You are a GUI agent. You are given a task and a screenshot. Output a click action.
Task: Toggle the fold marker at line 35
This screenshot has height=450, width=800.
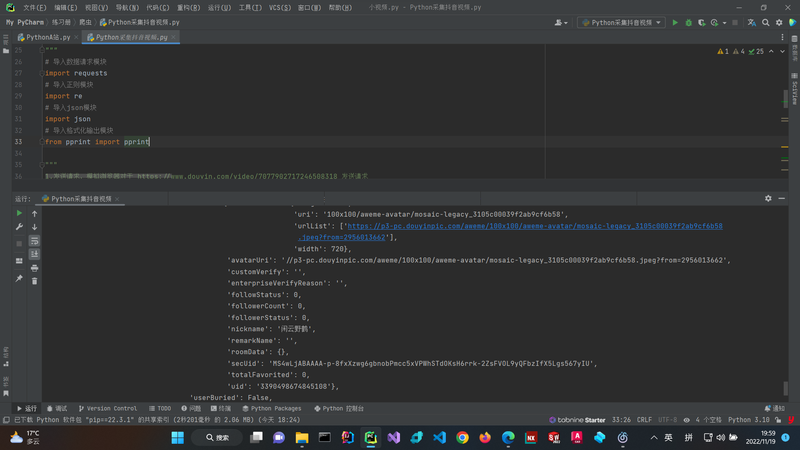[42, 165]
